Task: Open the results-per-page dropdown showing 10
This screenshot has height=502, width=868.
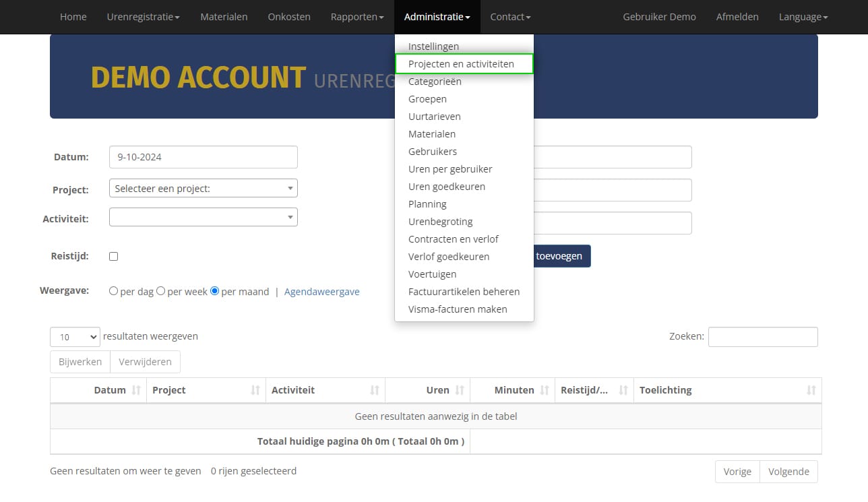Action: tap(75, 337)
